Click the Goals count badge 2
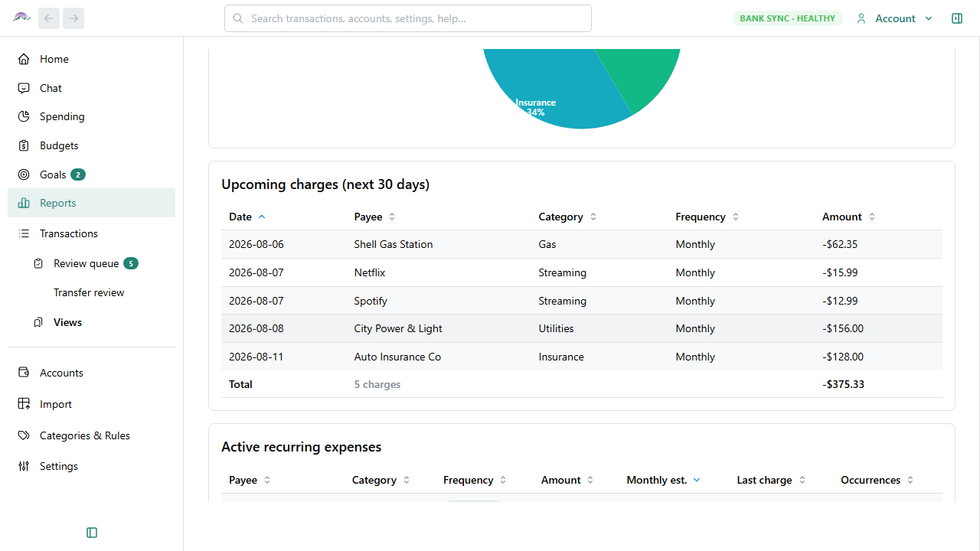Image resolution: width=980 pixels, height=551 pixels. click(x=78, y=174)
